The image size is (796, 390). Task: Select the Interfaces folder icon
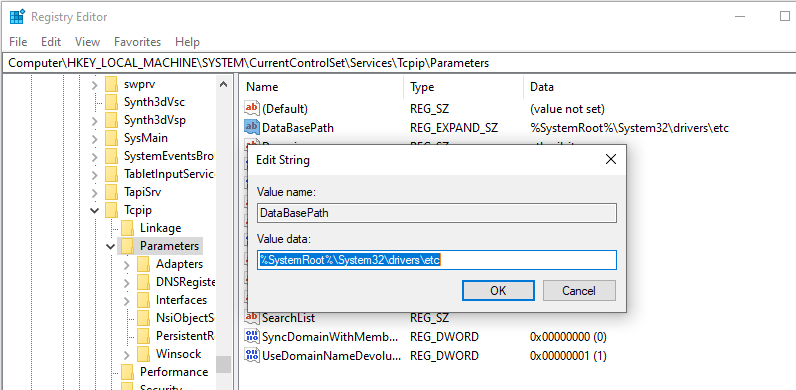[x=144, y=300]
